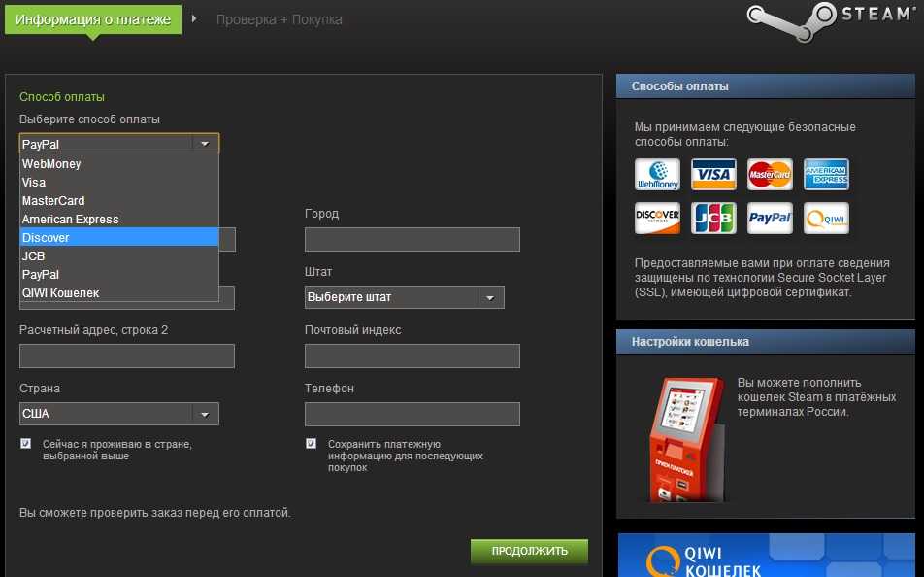Select QIWI Кошелек payment option

[x=119, y=292]
